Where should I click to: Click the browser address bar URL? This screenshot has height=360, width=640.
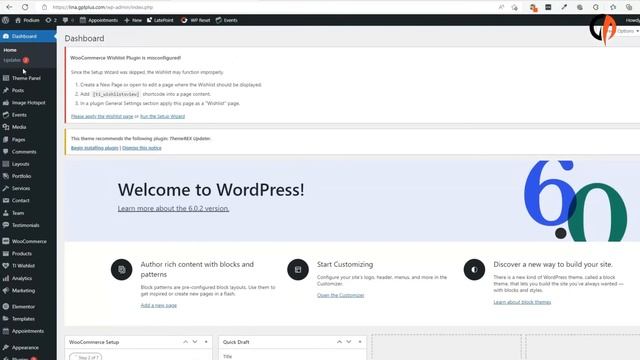(x=103, y=7)
